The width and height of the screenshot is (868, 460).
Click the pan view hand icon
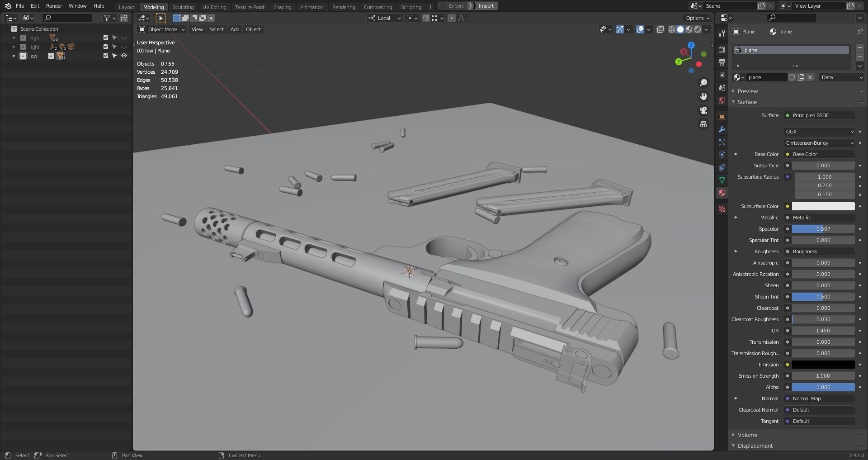pos(703,96)
